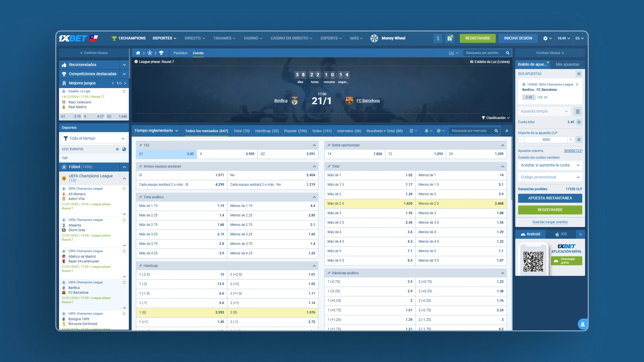Open Aceptar si aumenta la cuota dropdown
The width and height of the screenshot is (644, 362).
(550, 165)
